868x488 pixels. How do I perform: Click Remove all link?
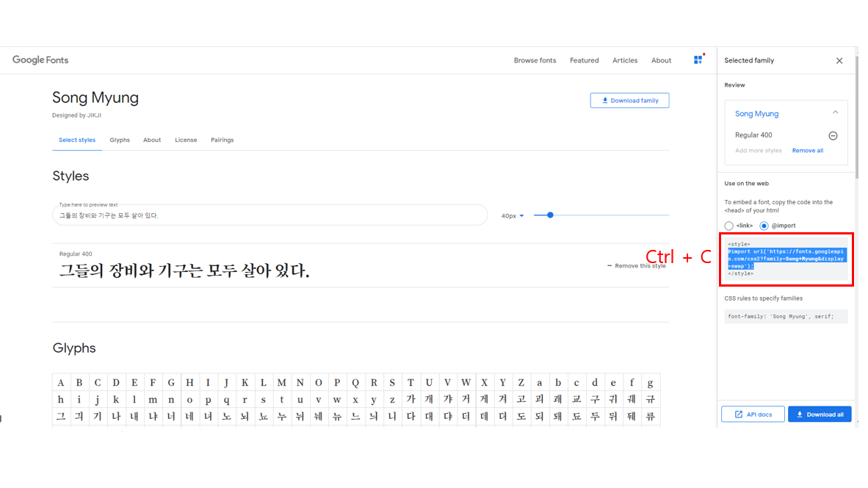coord(807,151)
